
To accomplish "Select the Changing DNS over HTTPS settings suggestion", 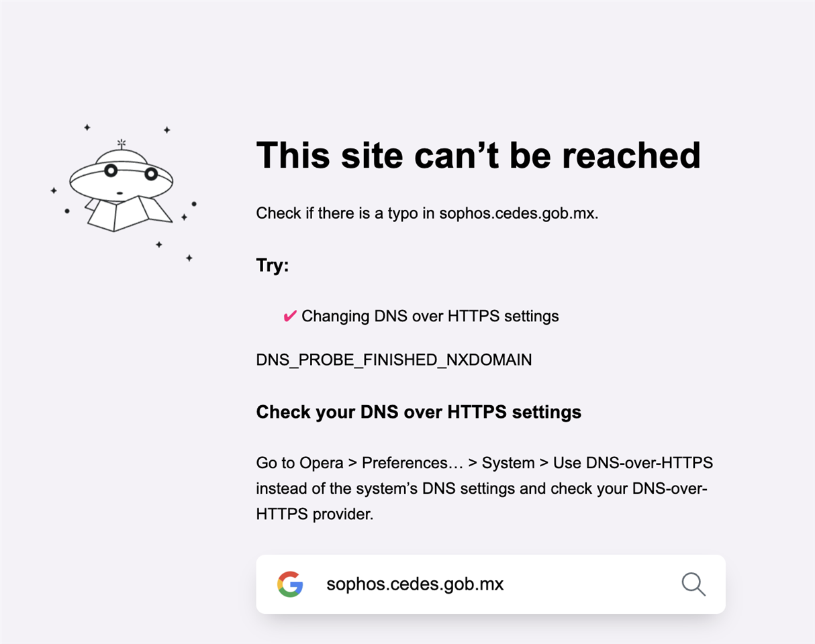I will pyautogui.click(x=430, y=316).
